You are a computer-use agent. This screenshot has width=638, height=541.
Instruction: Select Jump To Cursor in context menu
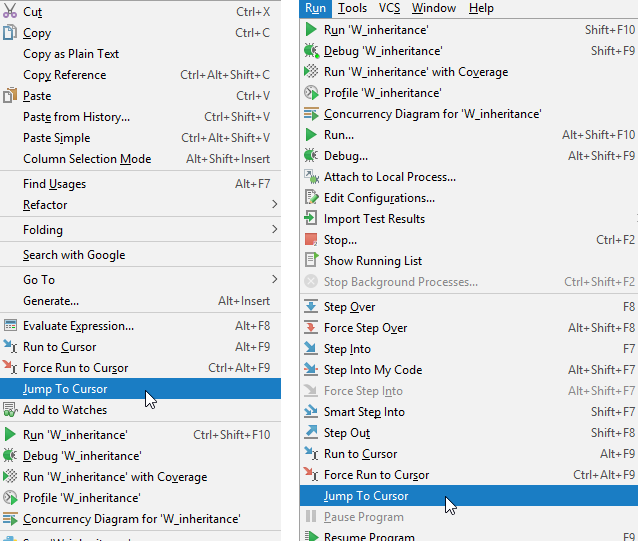[x=140, y=388]
